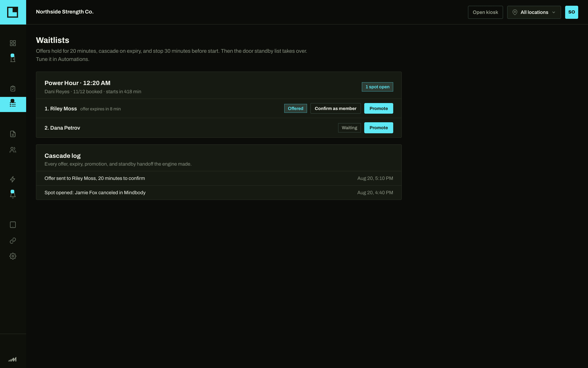The width and height of the screenshot is (588, 368).
Task: Click Confirm as member for Riley Moss
Action: [x=335, y=108]
